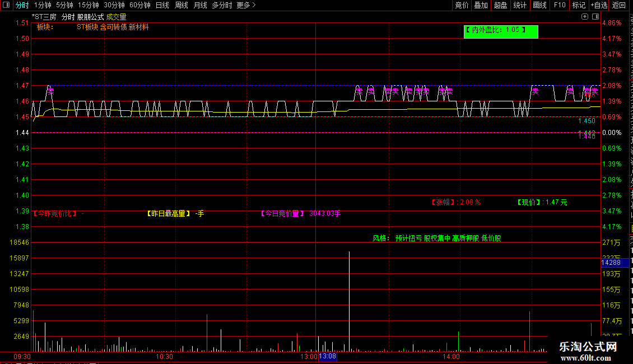Open 多分时 multi-day intraday view
Screen dimensions: 633x364
[222, 5]
